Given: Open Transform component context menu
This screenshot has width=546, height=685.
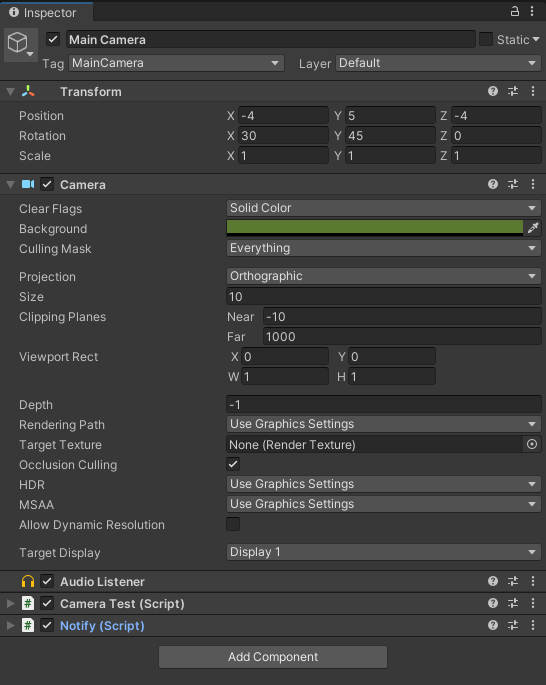Looking at the screenshot, I should 533,91.
